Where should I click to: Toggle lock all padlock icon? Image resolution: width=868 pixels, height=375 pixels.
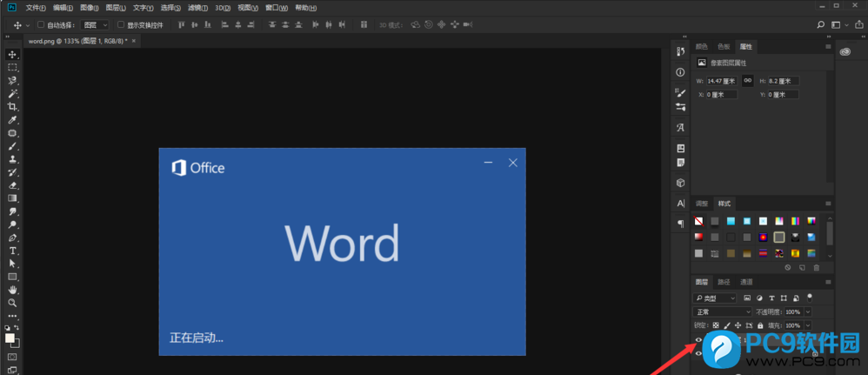pyautogui.click(x=761, y=325)
